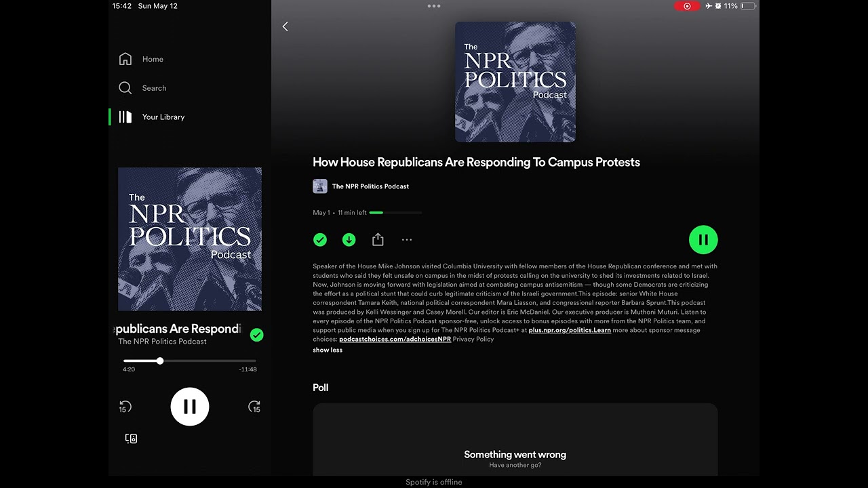Click the sidebar playback progress slider
The width and height of the screenshot is (868, 488).
190,361
